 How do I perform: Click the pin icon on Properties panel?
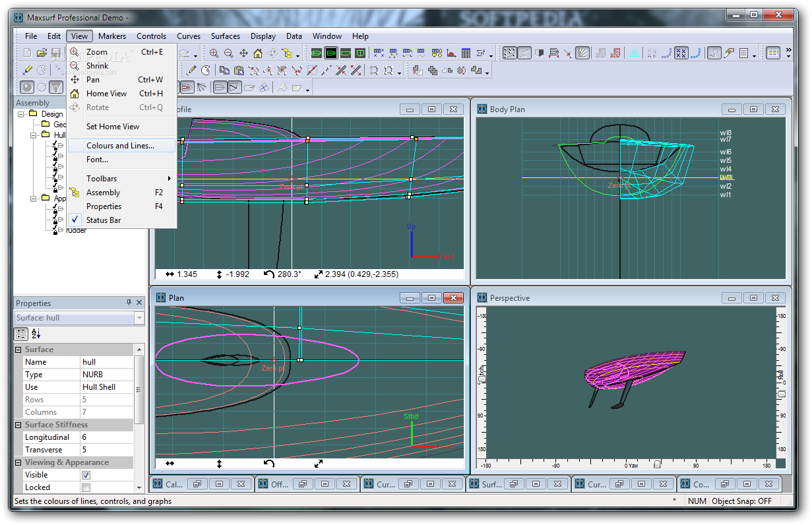point(129,303)
